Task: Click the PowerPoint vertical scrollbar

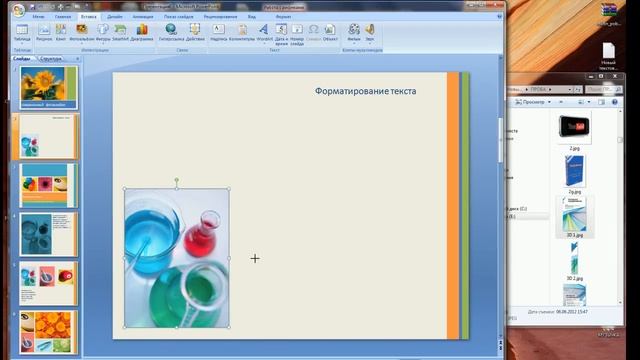Action: 501,140
